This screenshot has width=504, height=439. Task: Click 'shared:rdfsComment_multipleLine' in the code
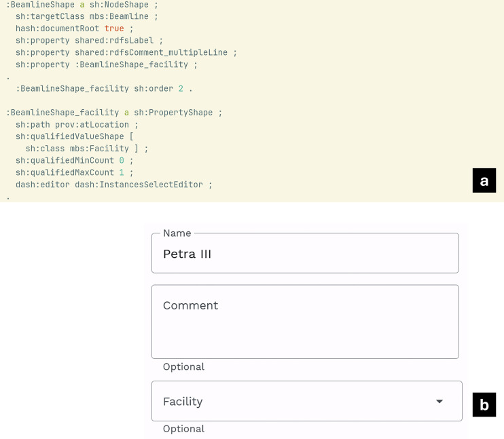[151, 52]
